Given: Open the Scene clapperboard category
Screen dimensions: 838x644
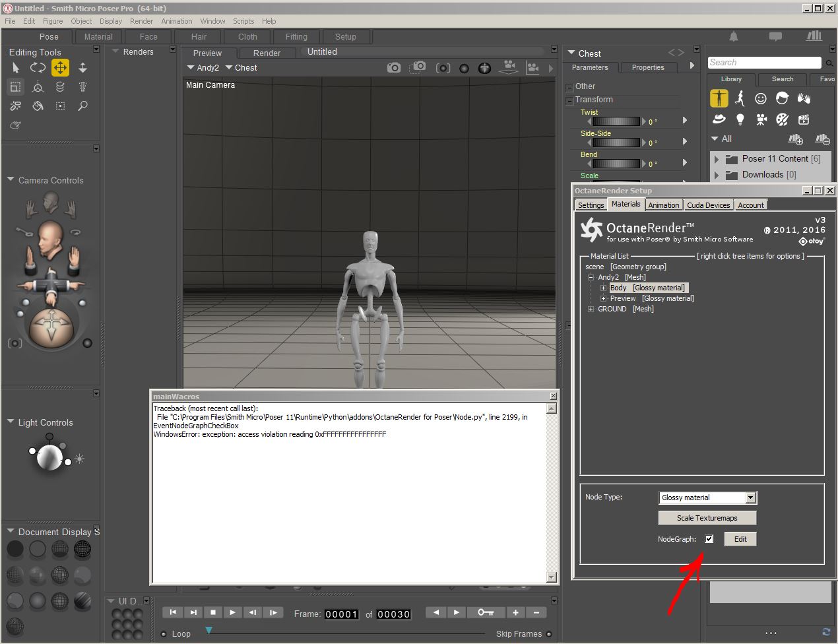Looking at the screenshot, I should pos(803,119).
